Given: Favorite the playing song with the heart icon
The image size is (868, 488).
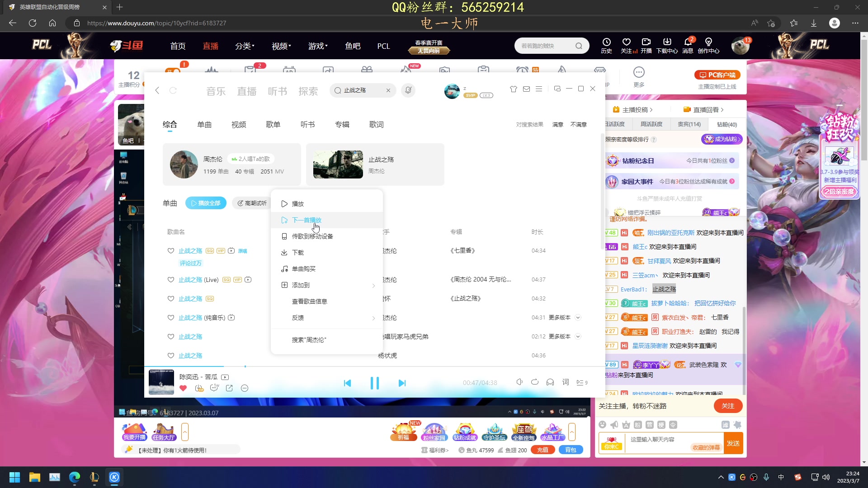Looking at the screenshot, I should [183, 388].
